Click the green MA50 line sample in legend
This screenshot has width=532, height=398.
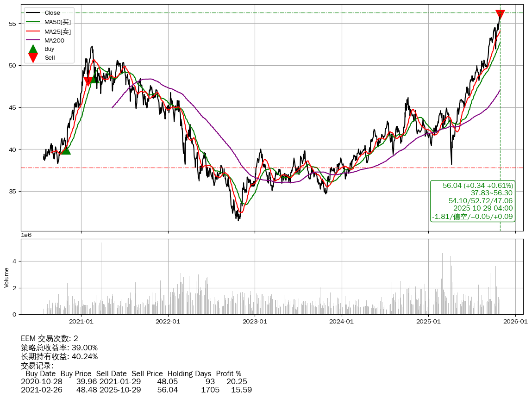(x=33, y=22)
